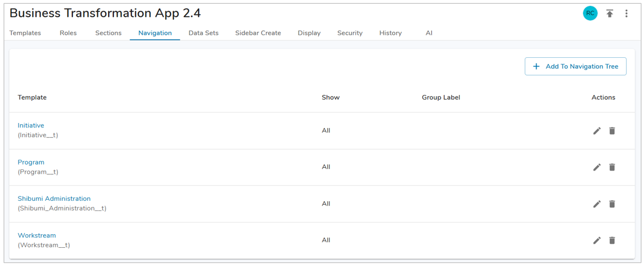Edit the Shibumi Administration entry
The width and height of the screenshot is (644, 265).
tap(596, 204)
